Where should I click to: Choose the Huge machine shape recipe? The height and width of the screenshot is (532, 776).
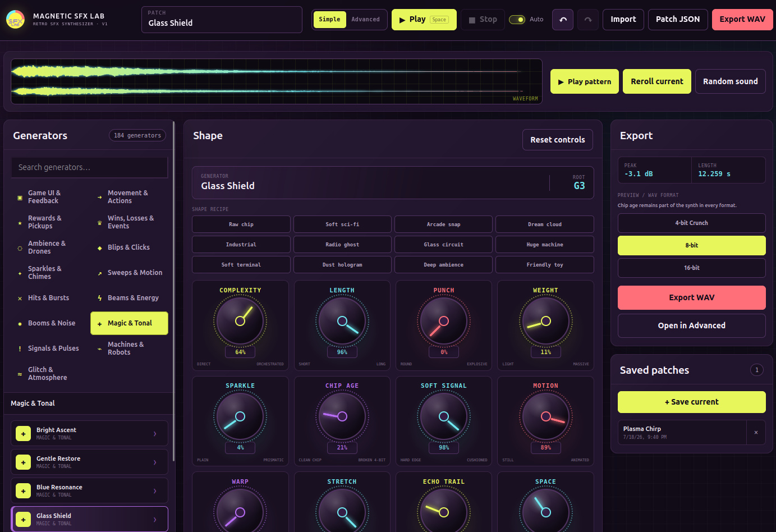point(544,244)
